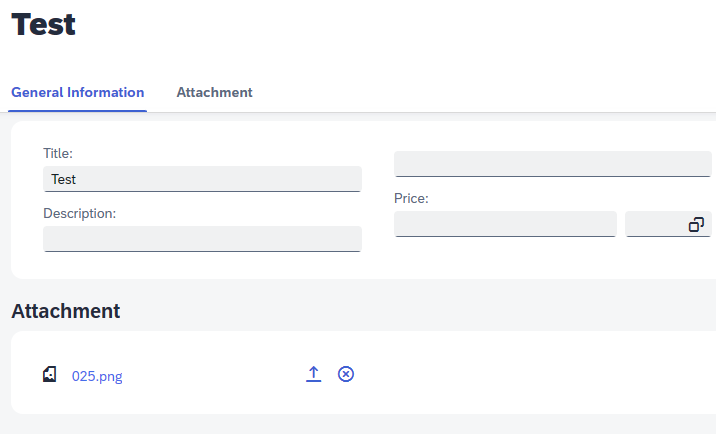Click the Price amount input field

click(x=505, y=224)
